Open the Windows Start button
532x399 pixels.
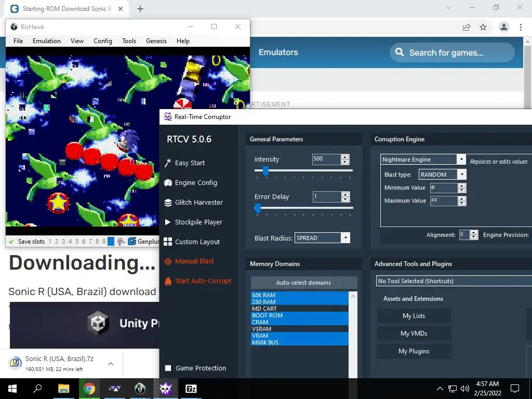(x=12, y=389)
